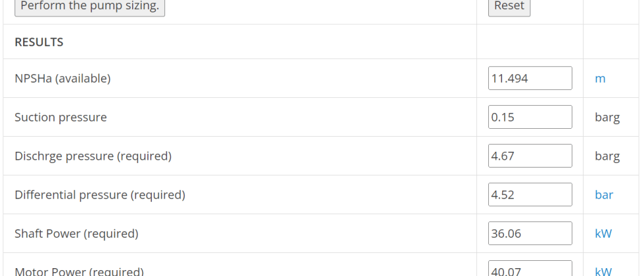Select the Differential pressure (required) label
The height and width of the screenshot is (276, 644).
pyautogui.click(x=100, y=195)
